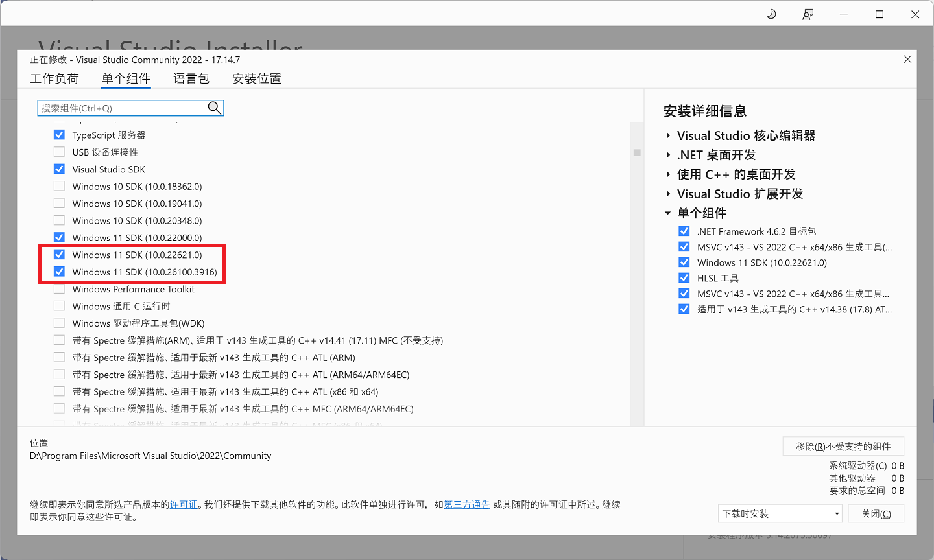The image size is (934, 560).
Task: Select 单个组件 tab
Action: pos(126,78)
